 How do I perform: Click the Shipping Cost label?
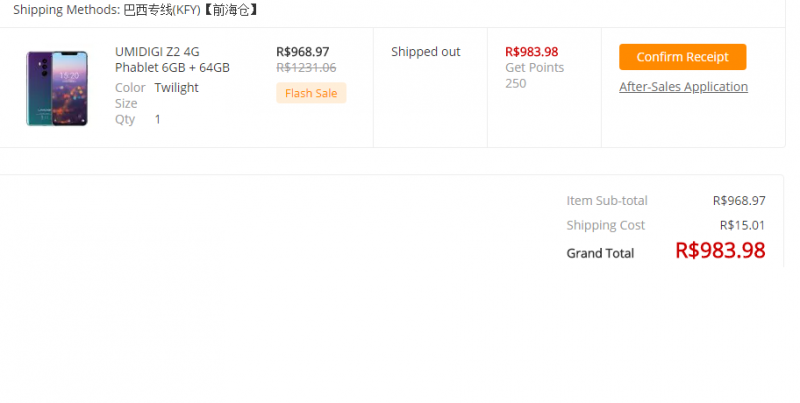pos(605,225)
